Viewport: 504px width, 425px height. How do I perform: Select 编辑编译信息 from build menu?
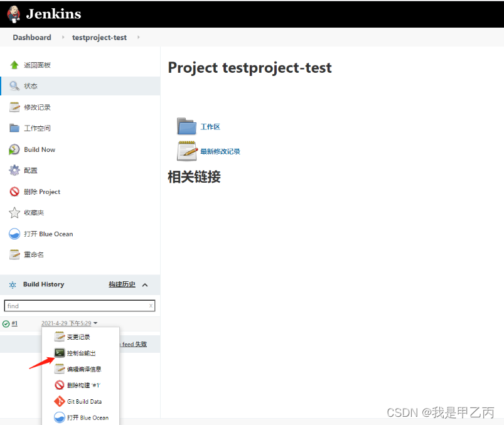click(84, 369)
